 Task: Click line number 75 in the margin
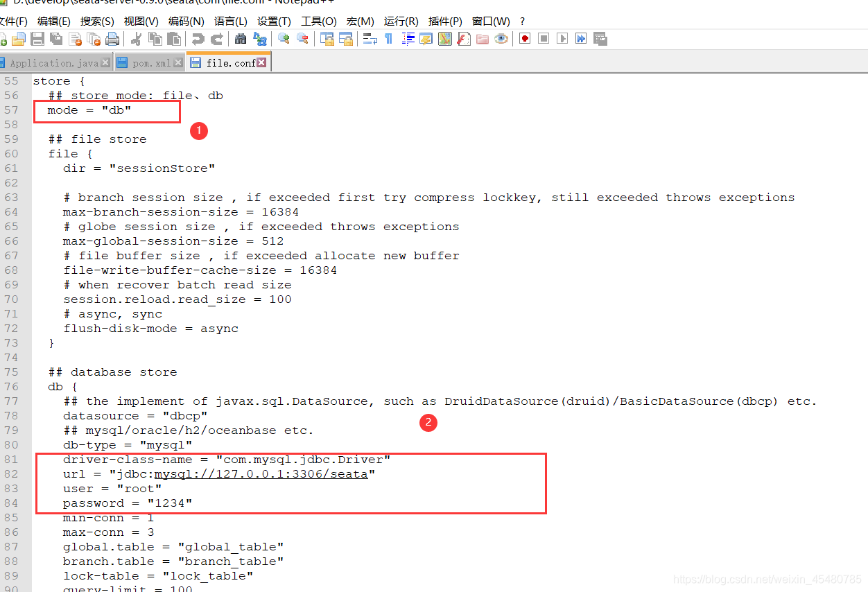point(11,372)
